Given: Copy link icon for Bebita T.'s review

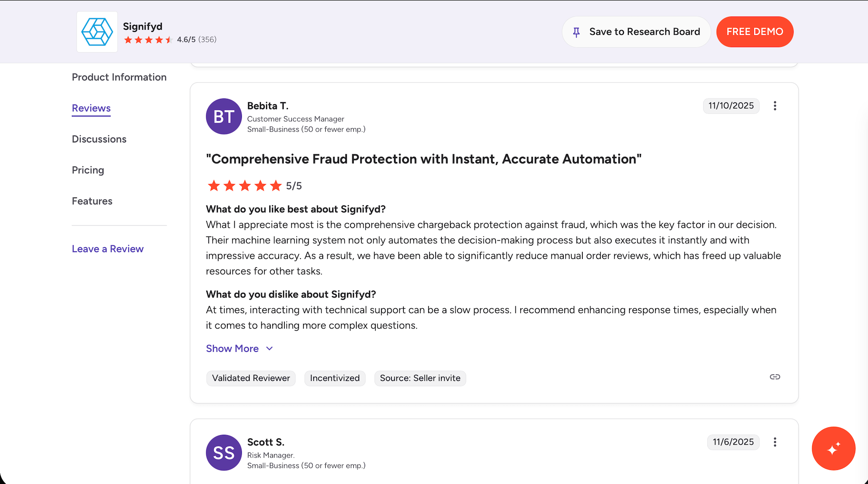Looking at the screenshot, I should (x=775, y=377).
